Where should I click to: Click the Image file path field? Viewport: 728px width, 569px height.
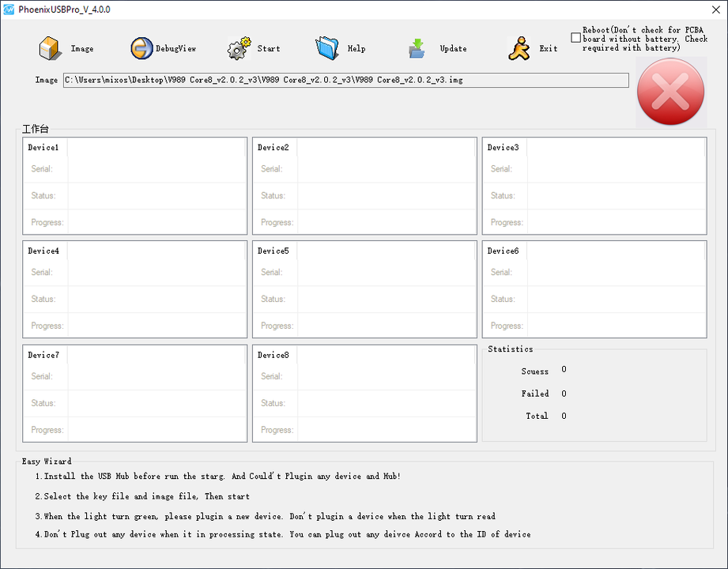(346, 80)
